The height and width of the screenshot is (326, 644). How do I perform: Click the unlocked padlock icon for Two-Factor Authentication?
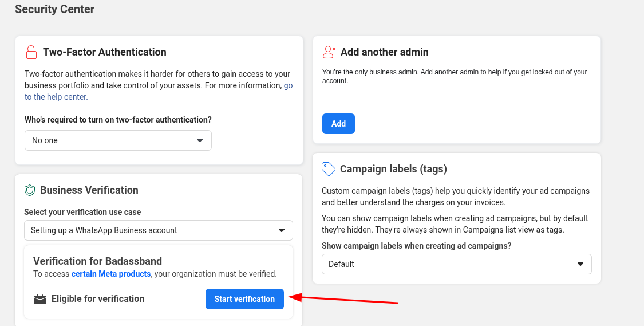click(31, 52)
